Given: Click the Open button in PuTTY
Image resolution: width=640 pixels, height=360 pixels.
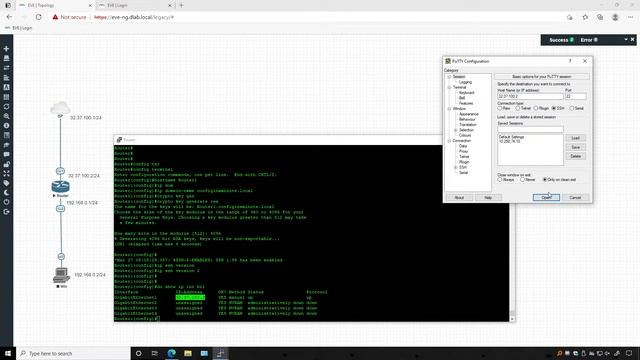Looking at the screenshot, I should coord(546,198).
